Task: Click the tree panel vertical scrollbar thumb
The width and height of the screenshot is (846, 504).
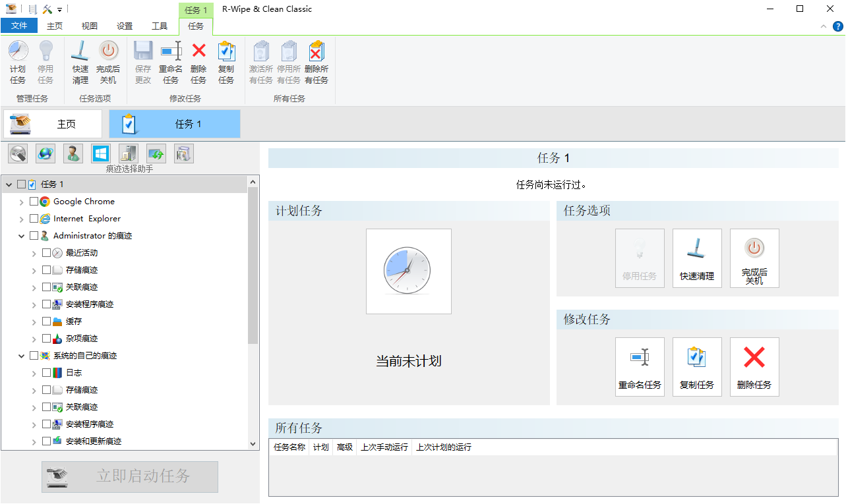Action: pos(253,265)
